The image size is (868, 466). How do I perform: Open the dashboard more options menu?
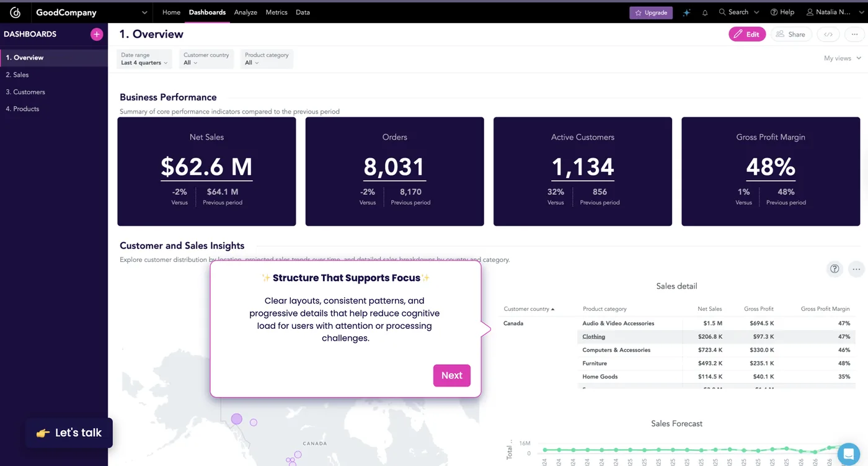(856, 35)
